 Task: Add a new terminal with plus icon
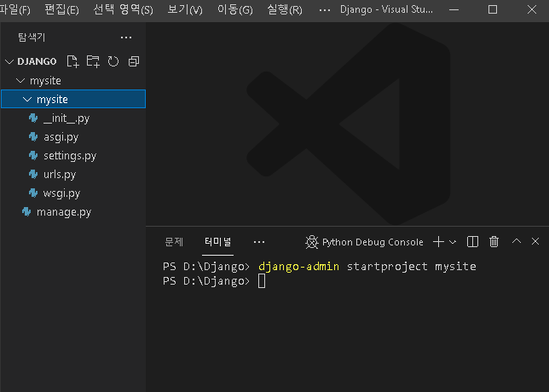pyautogui.click(x=438, y=241)
